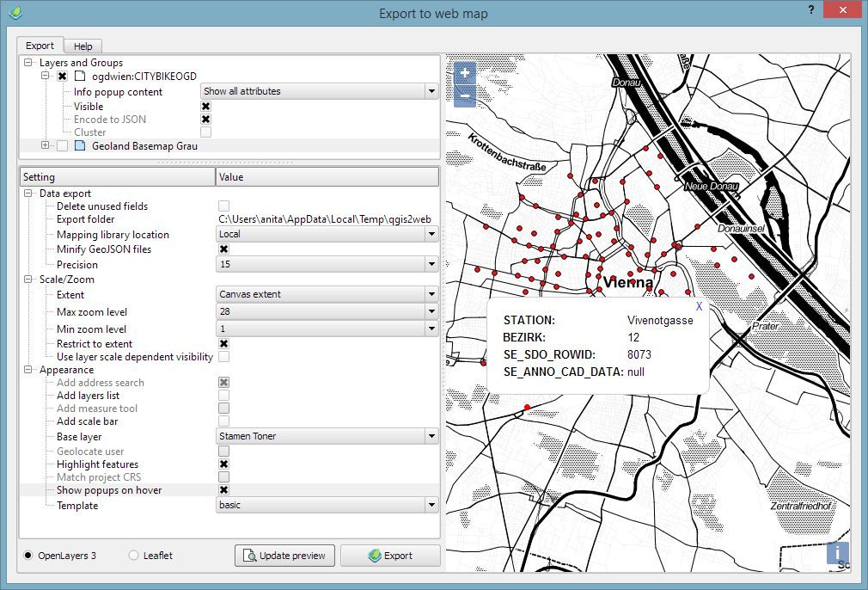
Task: Toggle Show popups on hover checkbox
Action: [x=223, y=489]
